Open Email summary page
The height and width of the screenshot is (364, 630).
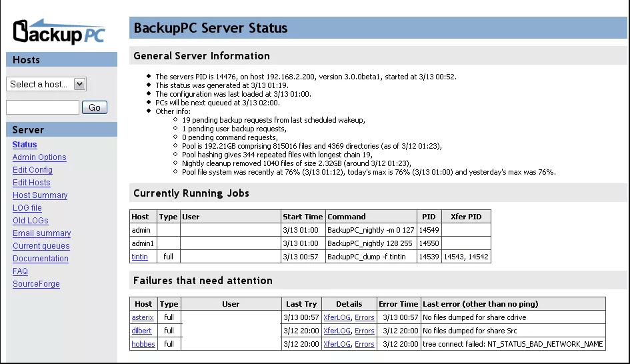(41, 233)
